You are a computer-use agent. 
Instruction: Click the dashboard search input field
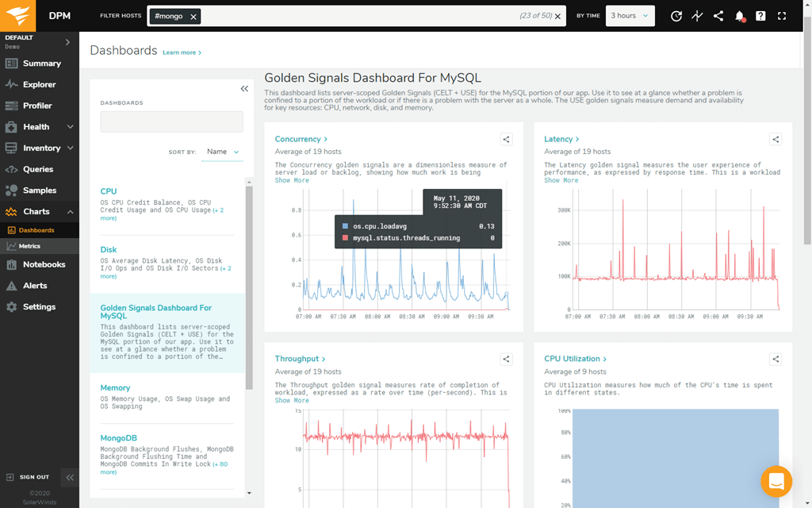[x=171, y=121]
